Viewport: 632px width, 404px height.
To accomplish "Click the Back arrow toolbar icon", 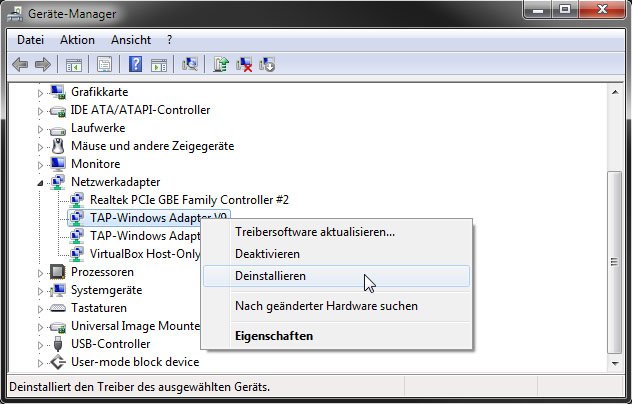I will 20,65.
